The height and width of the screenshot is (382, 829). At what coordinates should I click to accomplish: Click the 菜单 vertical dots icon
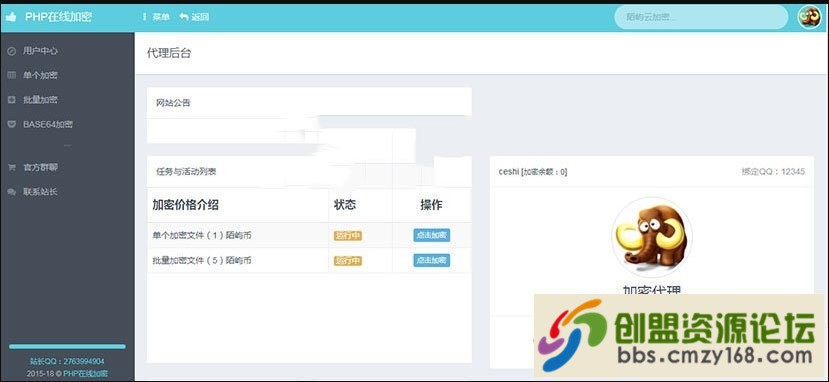[x=144, y=17]
